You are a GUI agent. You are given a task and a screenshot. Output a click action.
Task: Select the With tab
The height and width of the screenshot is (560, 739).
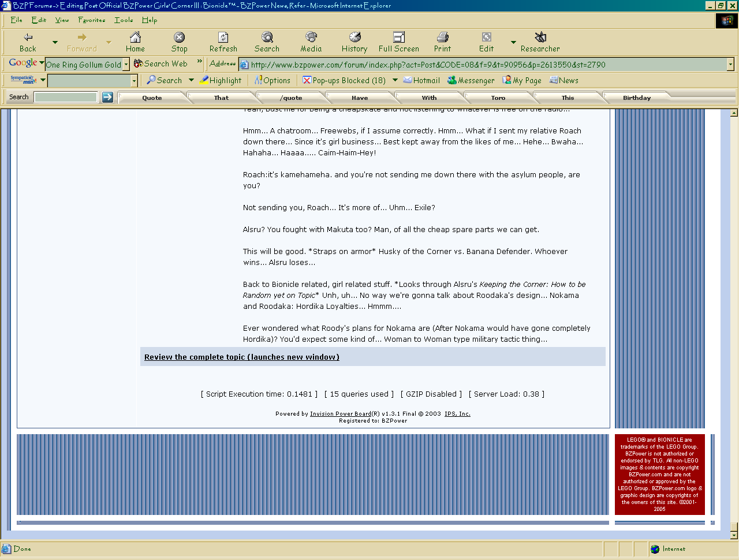click(x=429, y=98)
